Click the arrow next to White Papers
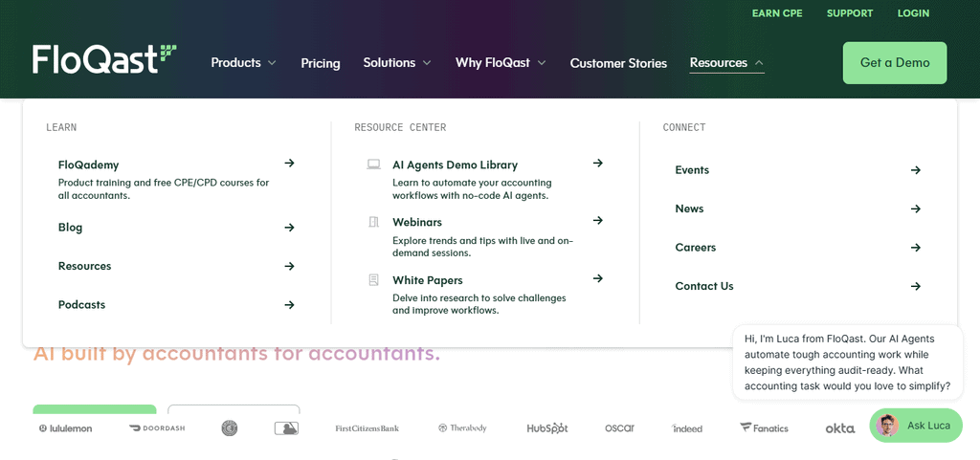The height and width of the screenshot is (460, 980). (598, 278)
